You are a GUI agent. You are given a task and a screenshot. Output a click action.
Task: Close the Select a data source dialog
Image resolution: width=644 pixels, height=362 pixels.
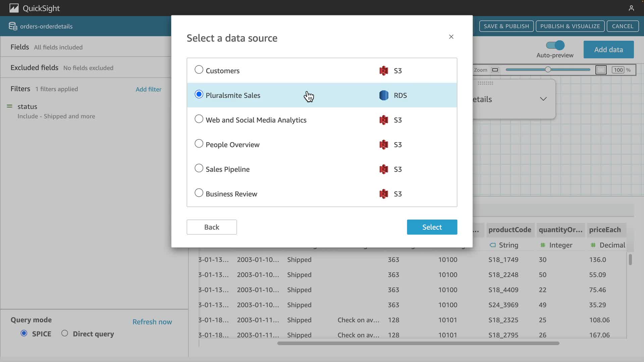pyautogui.click(x=451, y=37)
